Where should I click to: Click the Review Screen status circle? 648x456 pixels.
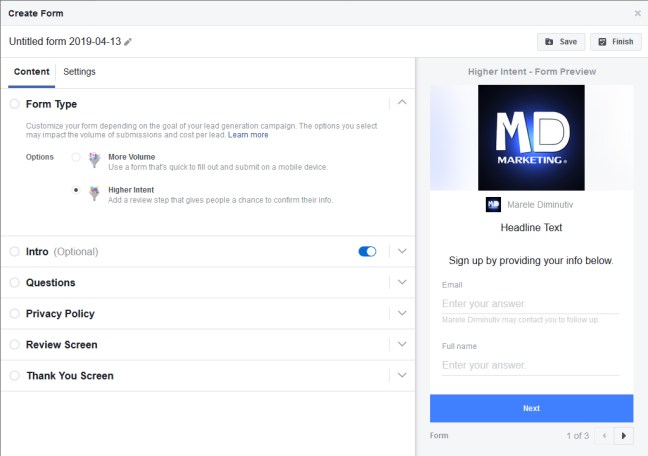click(x=14, y=344)
